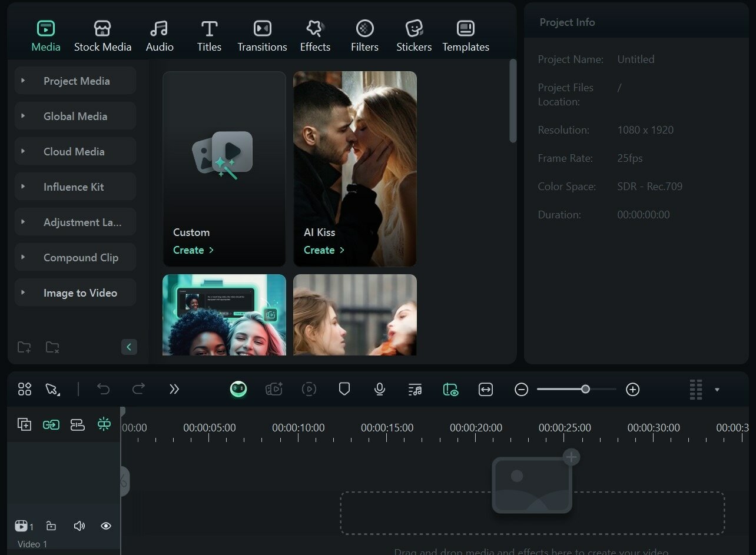756x555 pixels.
Task: Open the Effects tab
Action: tap(315, 36)
